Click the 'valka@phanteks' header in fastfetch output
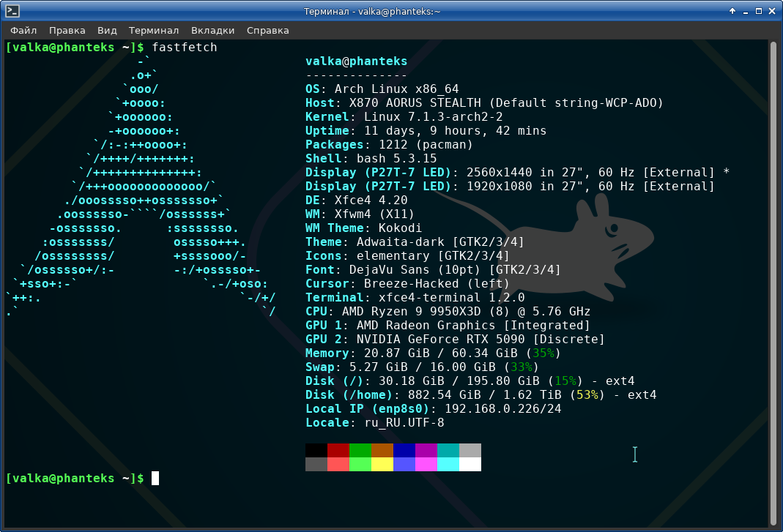Viewport: 783px width, 532px height. (x=357, y=61)
